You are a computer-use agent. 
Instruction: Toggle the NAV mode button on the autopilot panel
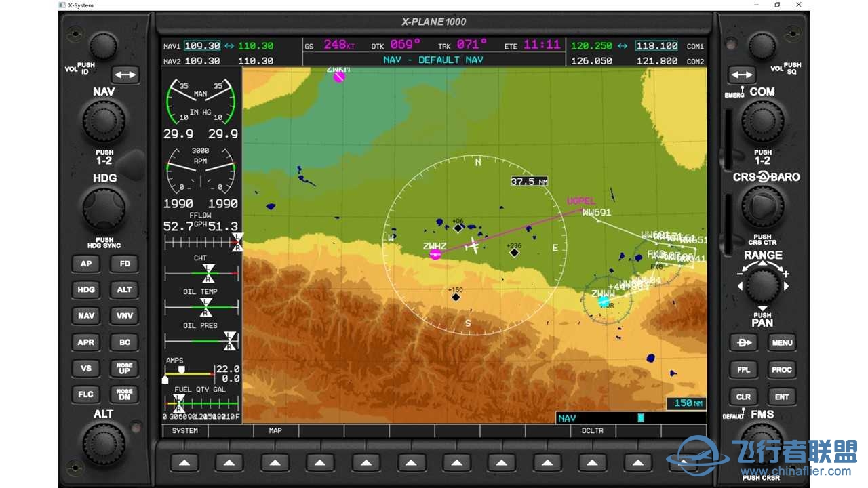(86, 316)
